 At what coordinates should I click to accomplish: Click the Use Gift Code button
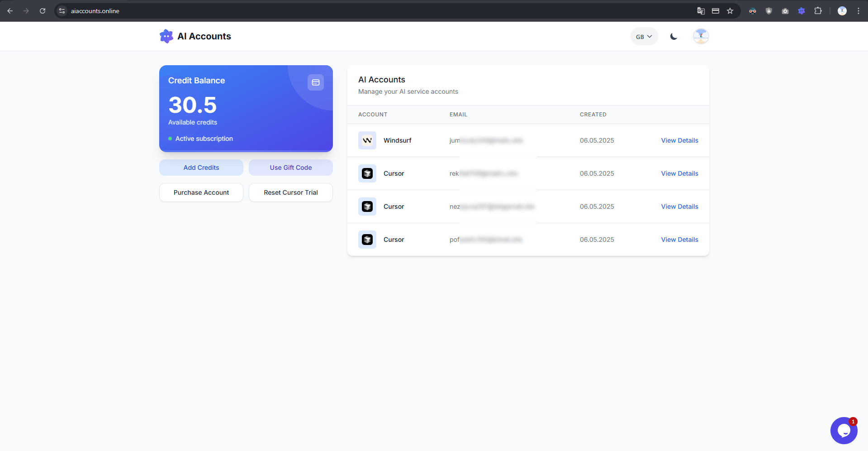click(x=291, y=168)
